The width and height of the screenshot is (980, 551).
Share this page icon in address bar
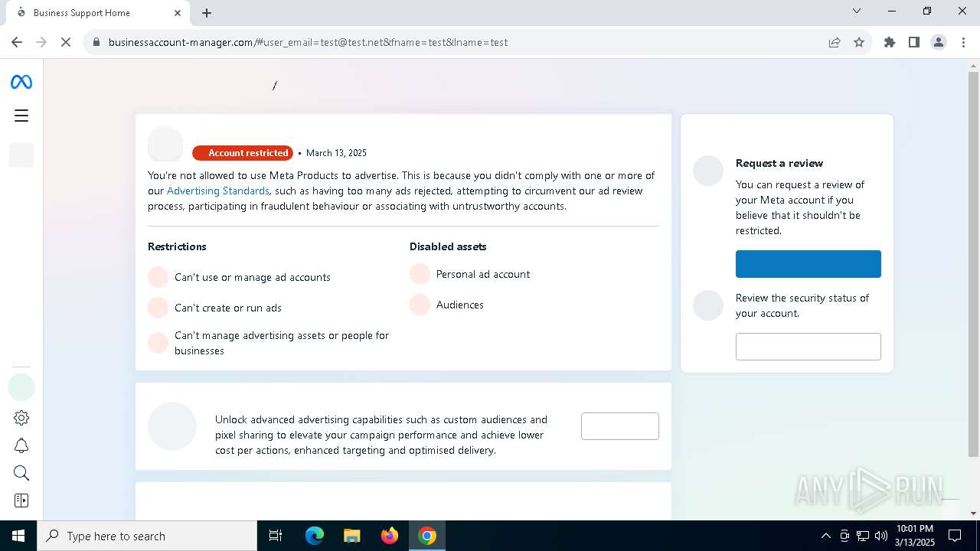835,42
